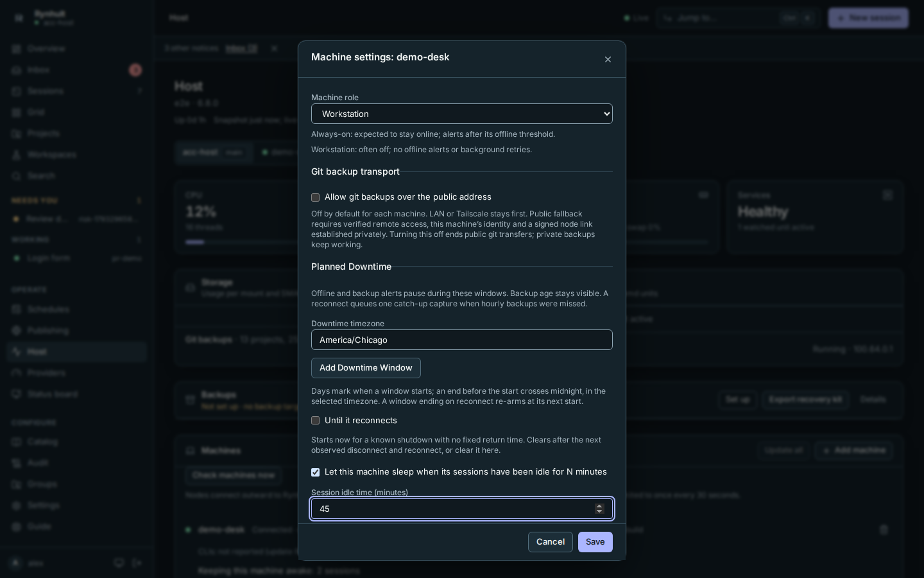The image size is (924, 578).
Task: Enable git backups over the public address
Action: [315, 197]
